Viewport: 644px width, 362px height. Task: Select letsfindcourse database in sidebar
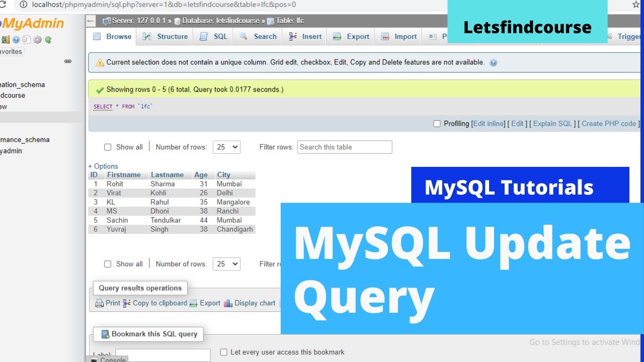(x=13, y=96)
